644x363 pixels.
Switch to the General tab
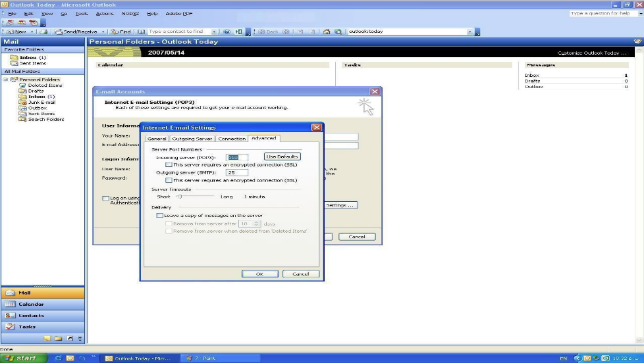tap(157, 139)
